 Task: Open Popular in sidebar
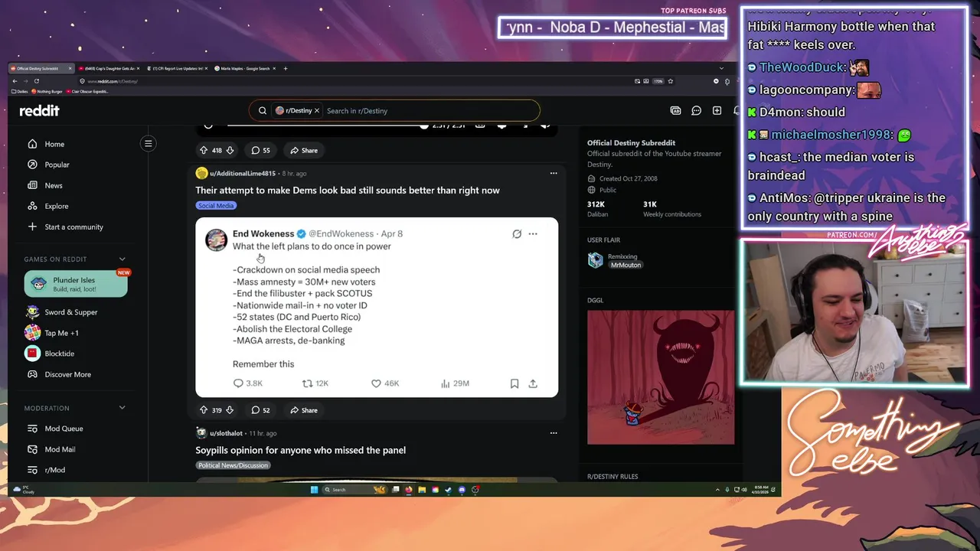point(57,165)
